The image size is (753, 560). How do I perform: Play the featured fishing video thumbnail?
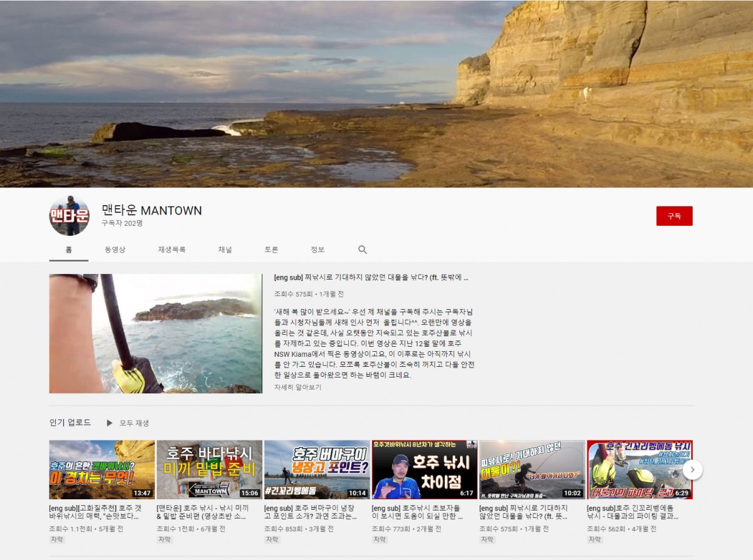[x=156, y=334]
